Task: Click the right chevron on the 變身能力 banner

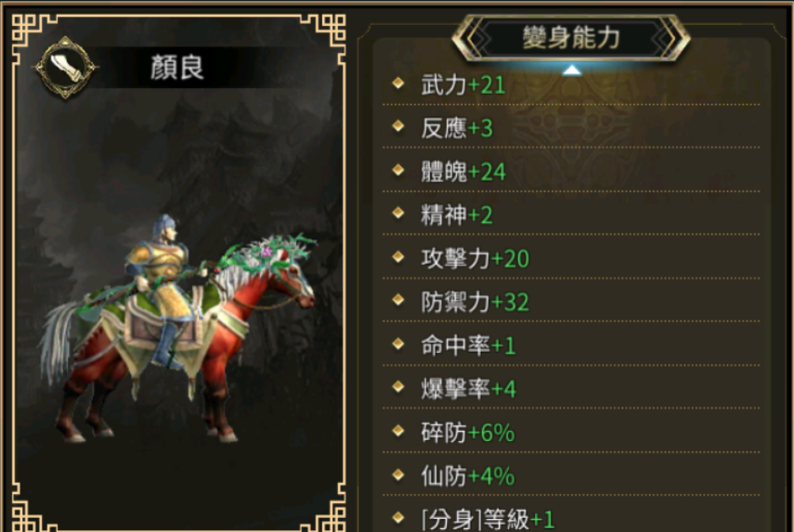Action: click(x=668, y=38)
